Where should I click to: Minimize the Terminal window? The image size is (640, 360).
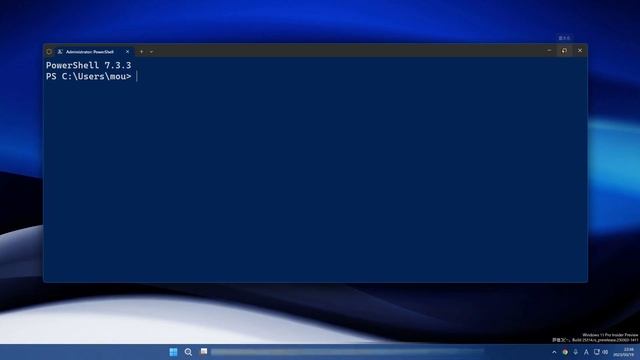coord(549,51)
